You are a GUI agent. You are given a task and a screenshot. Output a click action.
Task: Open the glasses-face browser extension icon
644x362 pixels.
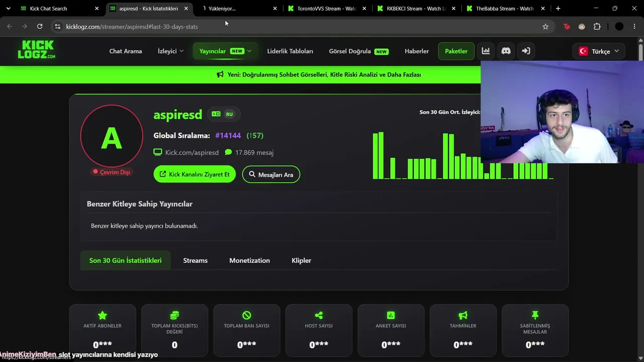[582, 27]
